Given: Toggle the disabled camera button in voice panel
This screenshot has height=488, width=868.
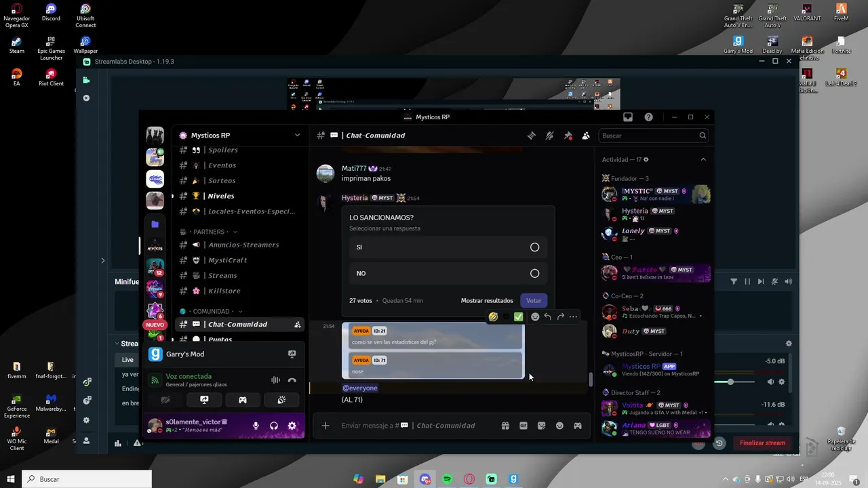Looking at the screenshot, I should (165, 400).
